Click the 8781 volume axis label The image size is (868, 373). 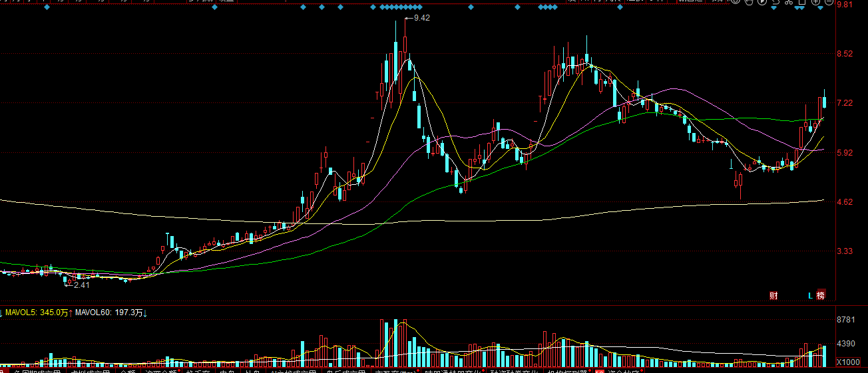846,320
